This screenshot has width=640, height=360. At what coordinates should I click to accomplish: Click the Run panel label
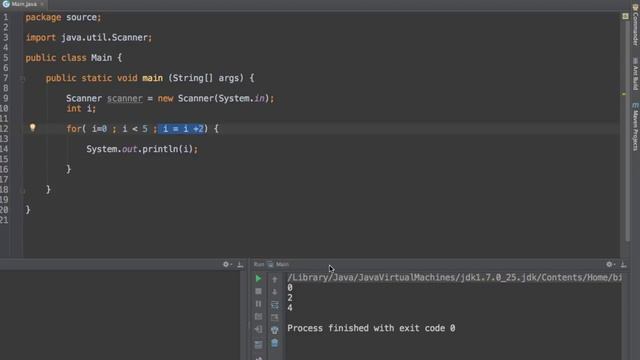point(259,264)
